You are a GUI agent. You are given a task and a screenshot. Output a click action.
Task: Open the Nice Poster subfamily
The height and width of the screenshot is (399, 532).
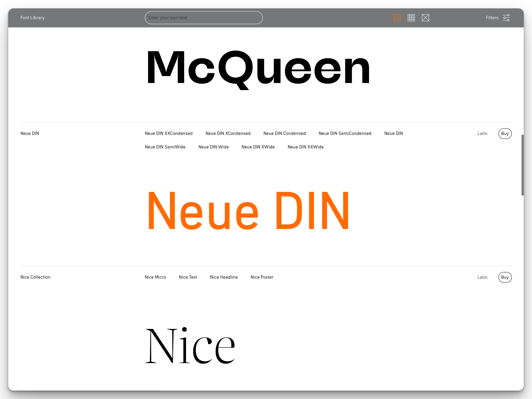point(262,277)
